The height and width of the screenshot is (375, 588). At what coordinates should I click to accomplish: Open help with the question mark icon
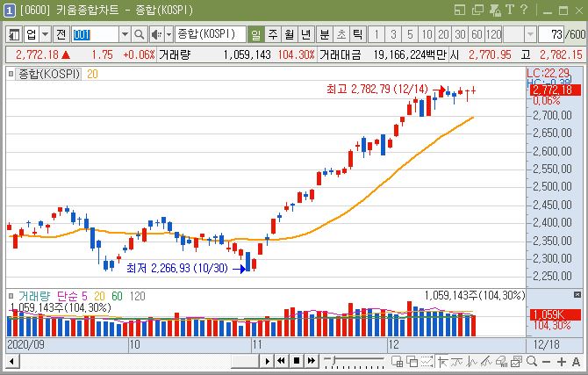(x=524, y=10)
